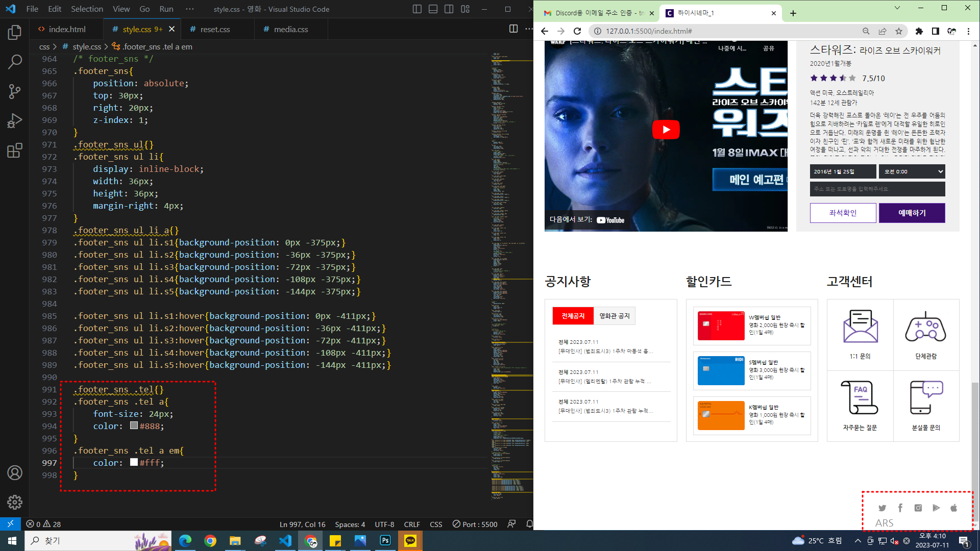The image size is (980, 551).
Task: Play the YouTube video thumbnail
Action: point(666,130)
